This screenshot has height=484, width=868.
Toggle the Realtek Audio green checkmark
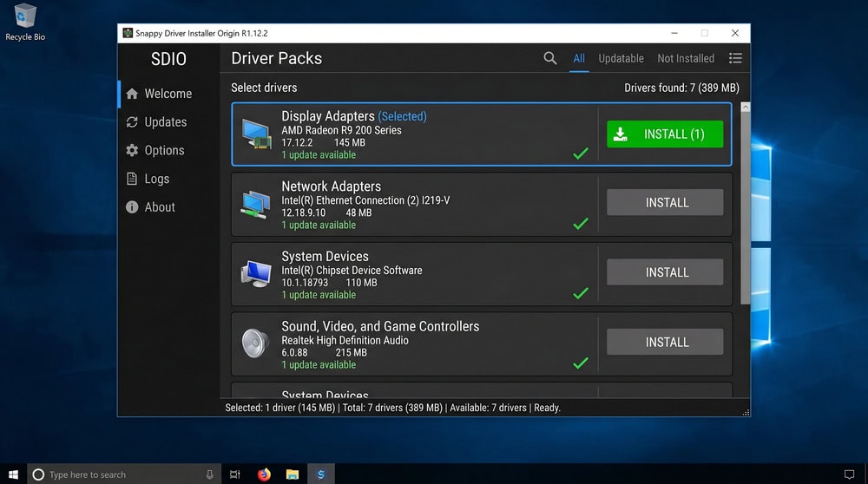pyautogui.click(x=581, y=363)
